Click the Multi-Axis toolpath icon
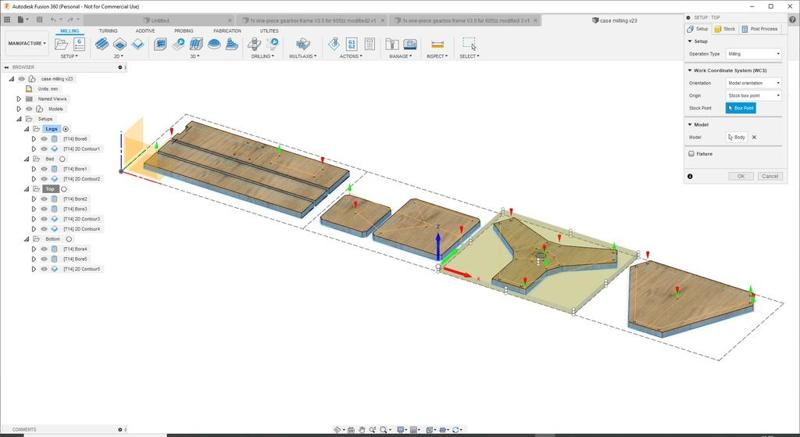 click(x=303, y=43)
